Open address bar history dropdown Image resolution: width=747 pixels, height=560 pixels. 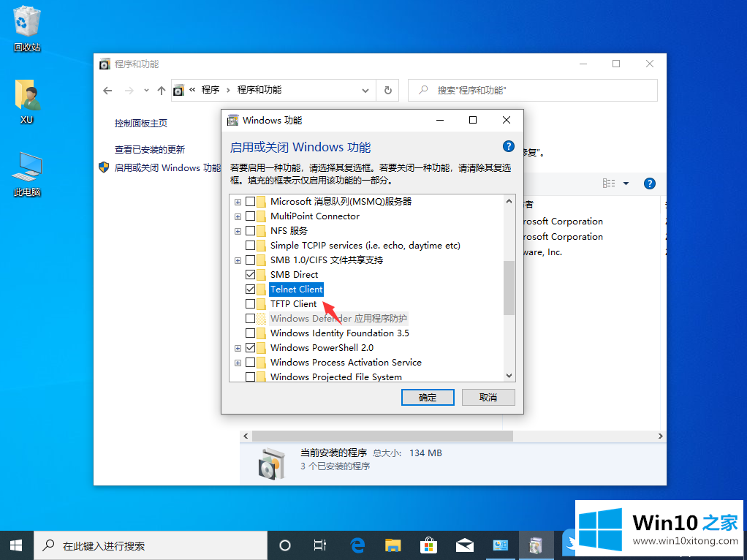(365, 90)
